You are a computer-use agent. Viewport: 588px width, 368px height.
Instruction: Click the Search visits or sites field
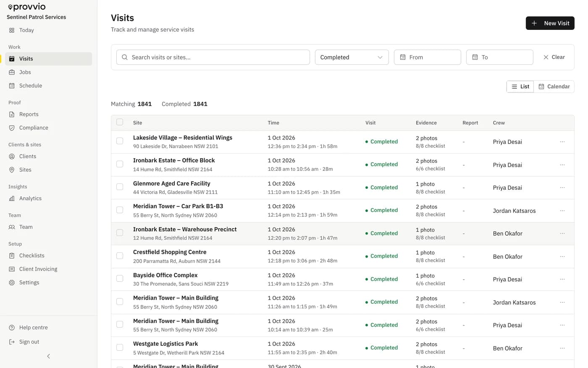pyautogui.click(x=213, y=57)
